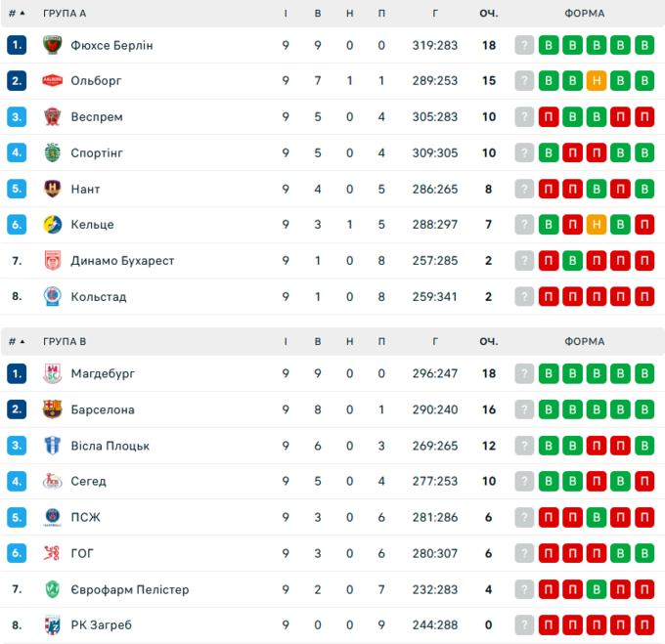Click the Sporting club emblem

coord(53,152)
